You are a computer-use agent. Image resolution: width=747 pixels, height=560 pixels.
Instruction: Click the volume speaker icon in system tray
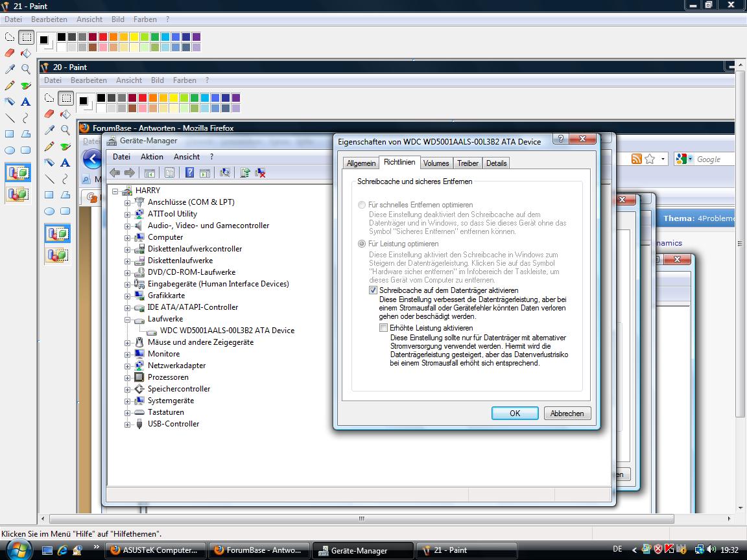click(712, 550)
